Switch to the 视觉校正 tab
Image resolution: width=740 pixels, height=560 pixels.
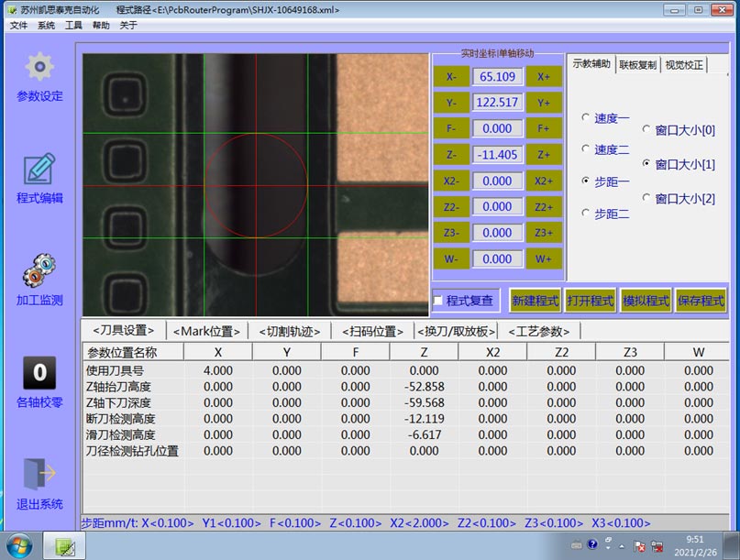tap(684, 65)
